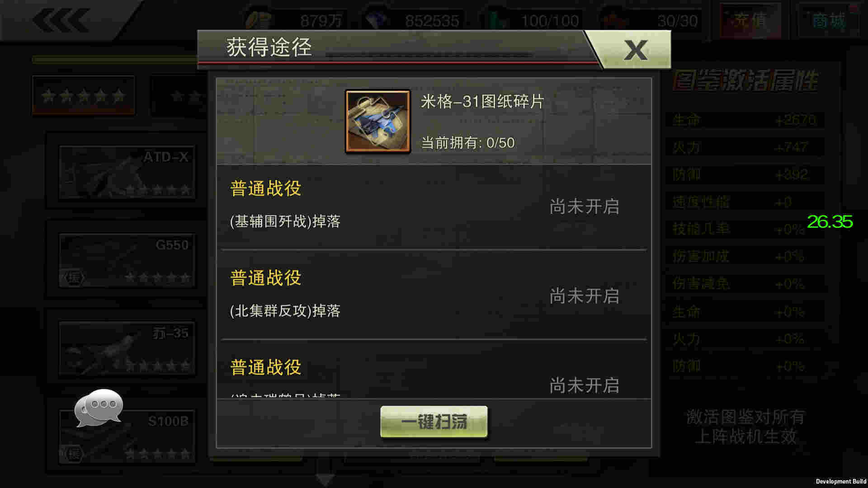Select the five-star rarity tab
Viewport: 868px width, 488px height.
(x=83, y=95)
